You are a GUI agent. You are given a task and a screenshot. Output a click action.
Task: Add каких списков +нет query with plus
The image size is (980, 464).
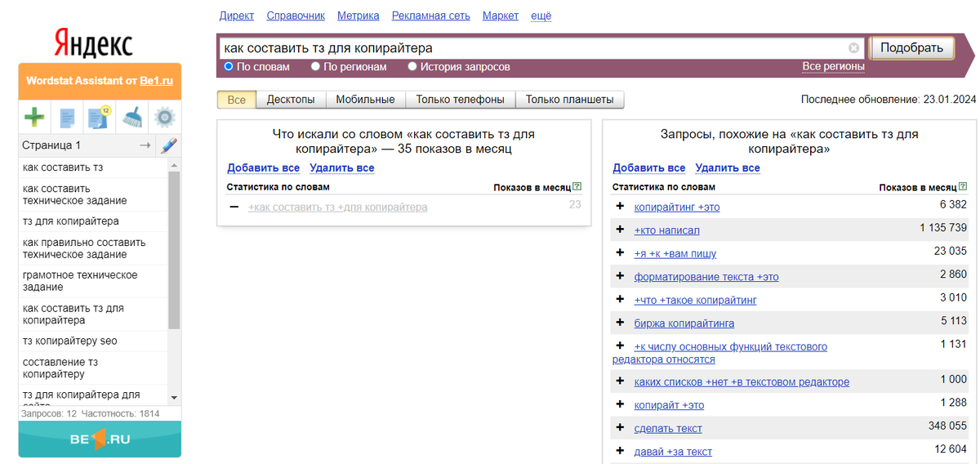click(620, 381)
